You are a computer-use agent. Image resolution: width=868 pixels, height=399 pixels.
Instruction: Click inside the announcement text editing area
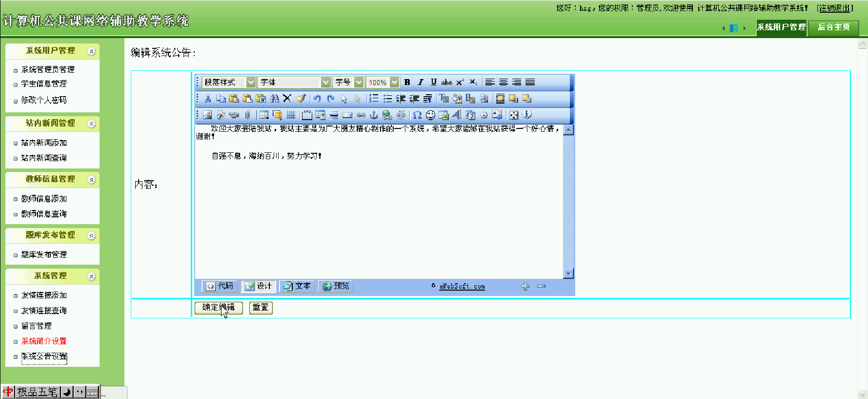(x=379, y=201)
